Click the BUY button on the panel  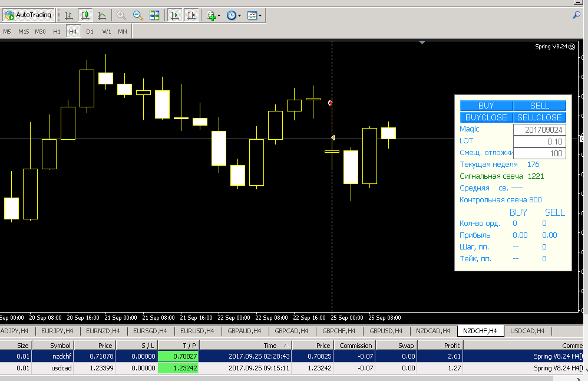pyautogui.click(x=487, y=106)
